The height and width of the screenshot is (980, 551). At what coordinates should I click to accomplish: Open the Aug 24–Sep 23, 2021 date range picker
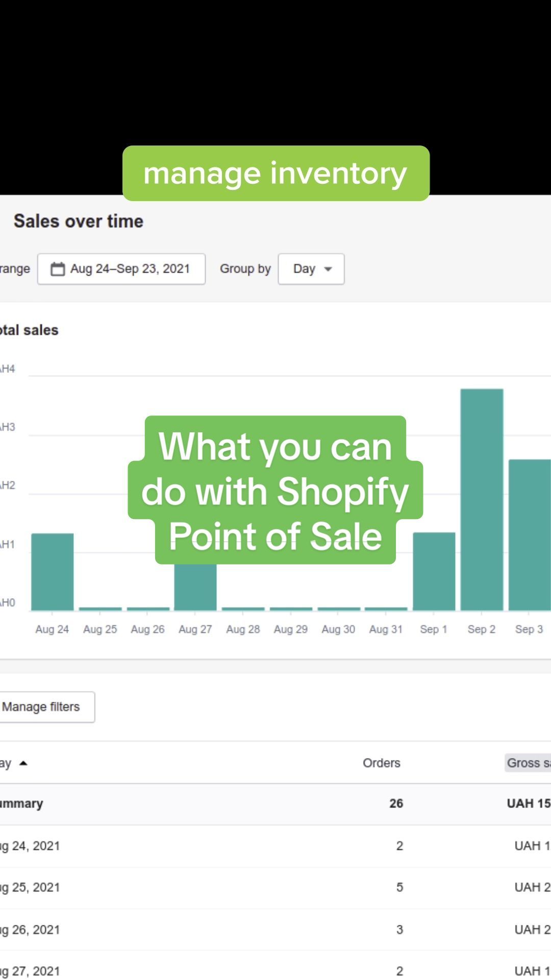[121, 269]
